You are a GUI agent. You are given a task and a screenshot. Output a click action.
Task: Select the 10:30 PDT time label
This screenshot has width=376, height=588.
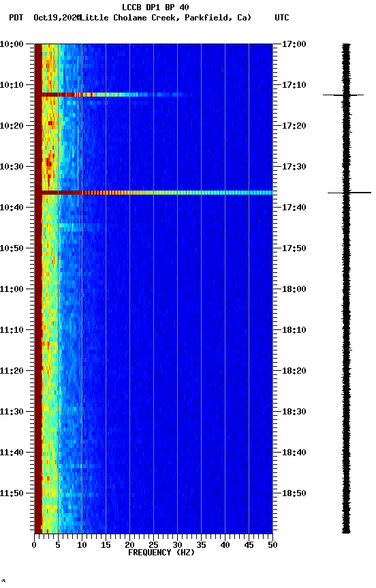12,167
